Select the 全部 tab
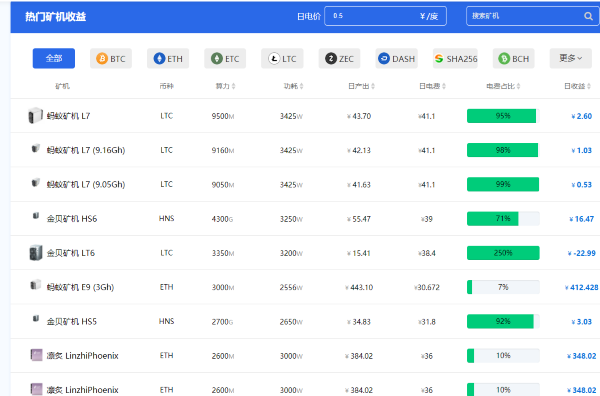Screen dimensions: 600x396 (54, 58)
